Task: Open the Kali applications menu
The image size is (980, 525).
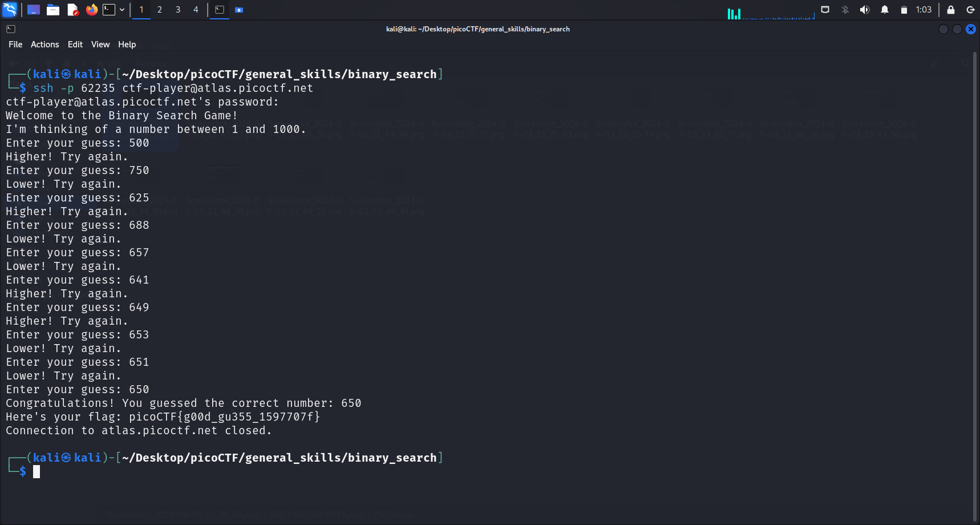Action: click(10, 10)
